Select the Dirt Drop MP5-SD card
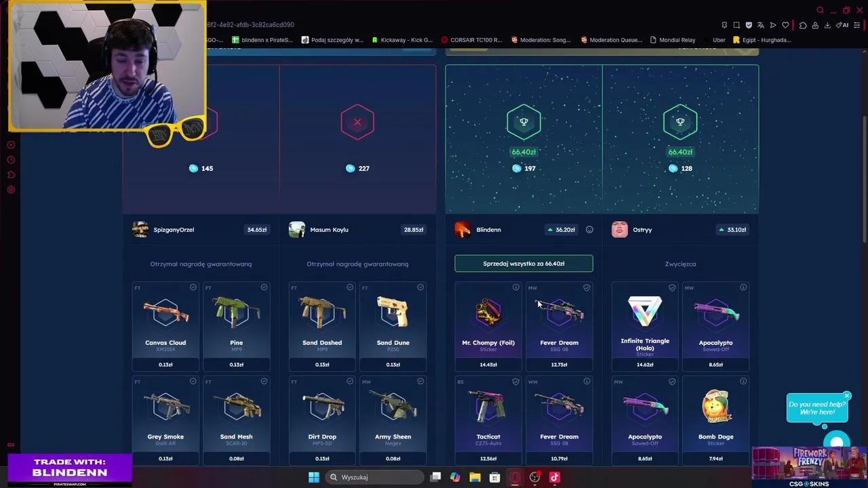Screen dimensions: 868x488 click(322, 420)
